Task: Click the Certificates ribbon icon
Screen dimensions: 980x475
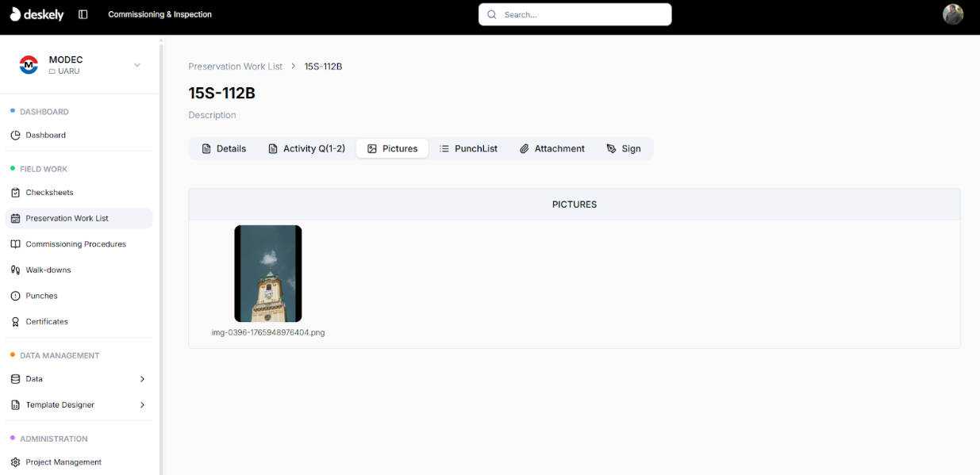Action: [x=15, y=322]
